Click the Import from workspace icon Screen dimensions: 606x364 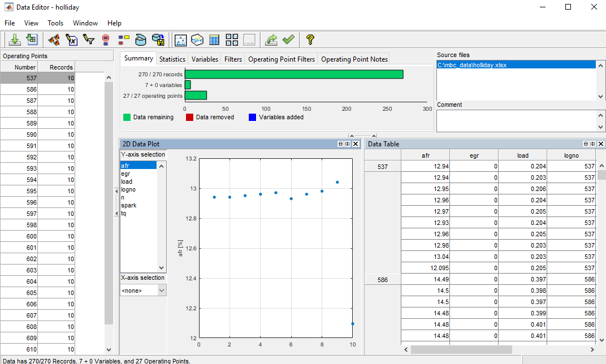[x=32, y=40]
